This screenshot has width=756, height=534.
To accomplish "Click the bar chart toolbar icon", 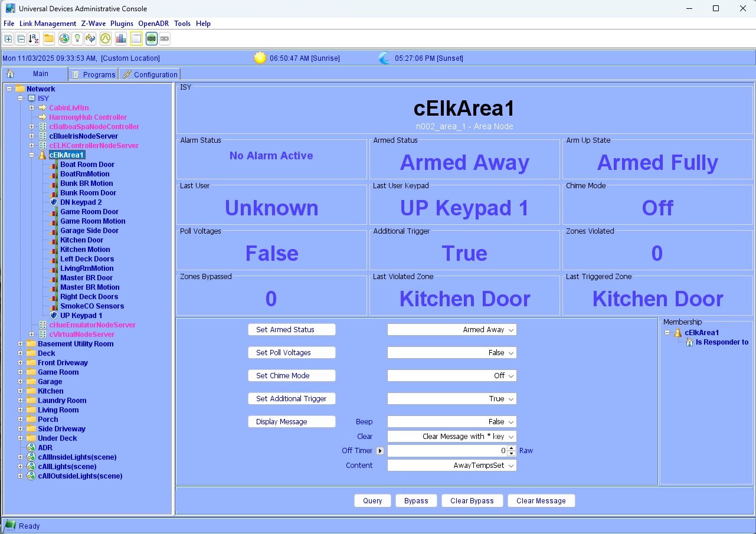I will 121,39.
